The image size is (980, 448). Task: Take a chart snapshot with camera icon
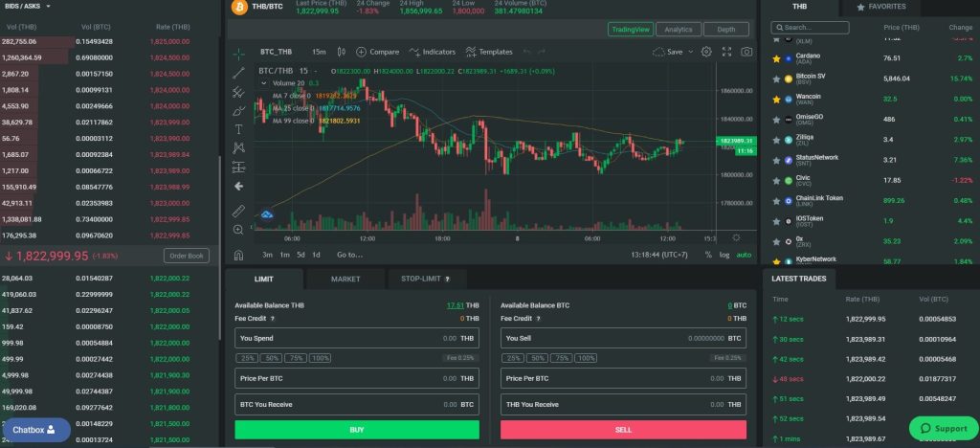point(746,52)
